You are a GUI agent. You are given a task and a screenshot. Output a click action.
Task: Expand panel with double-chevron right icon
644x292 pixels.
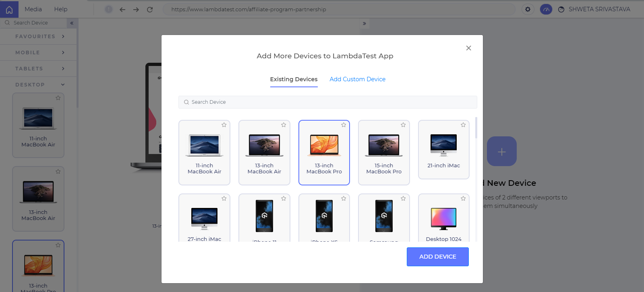[x=364, y=24]
